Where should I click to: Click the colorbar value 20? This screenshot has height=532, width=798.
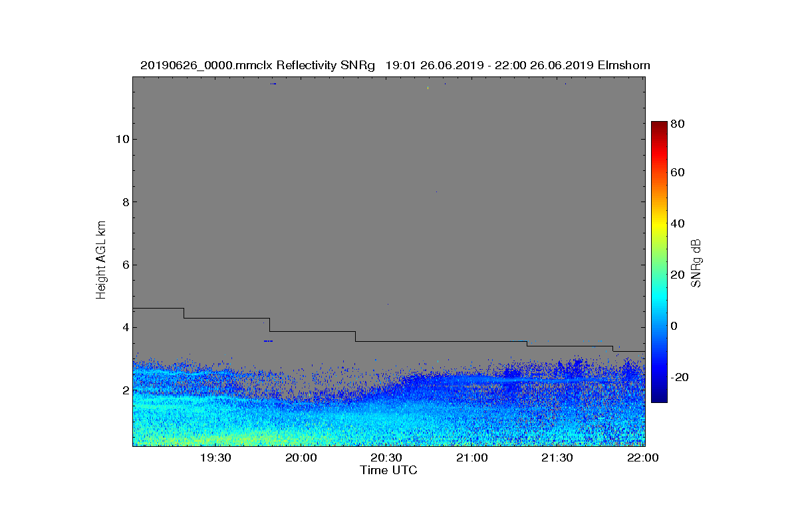pos(678,275)
